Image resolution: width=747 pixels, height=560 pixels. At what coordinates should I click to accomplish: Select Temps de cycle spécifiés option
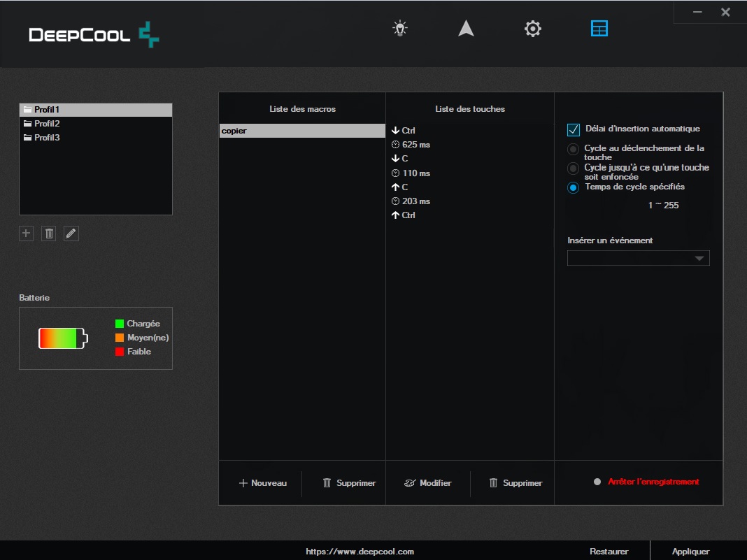click(x=574, y=187)
